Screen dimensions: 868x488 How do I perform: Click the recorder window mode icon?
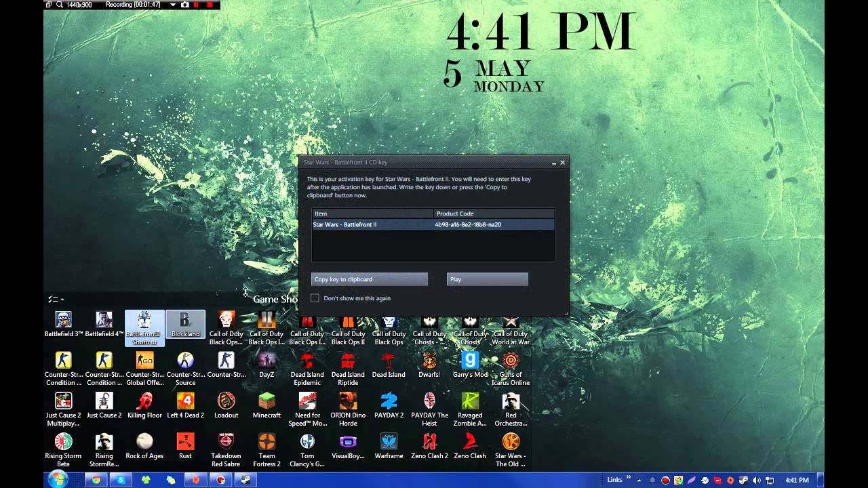point(49,5)
